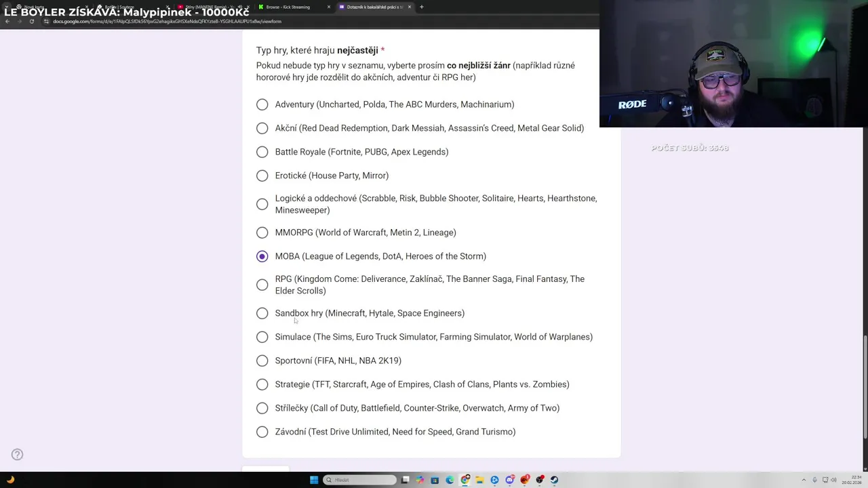Click the label 'Erotické (House Party, Mirror)'
The height and width of the screenshot is (488, 868).
[x=332, y=176]
